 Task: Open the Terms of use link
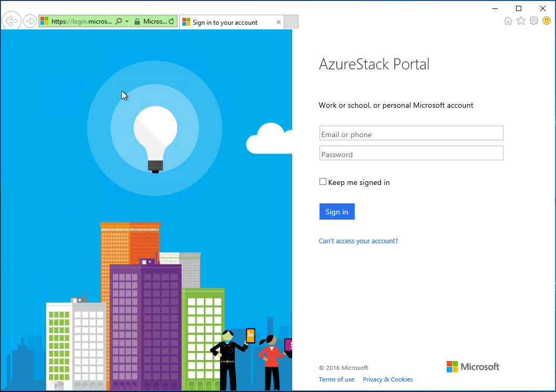[x=336, y=379]
